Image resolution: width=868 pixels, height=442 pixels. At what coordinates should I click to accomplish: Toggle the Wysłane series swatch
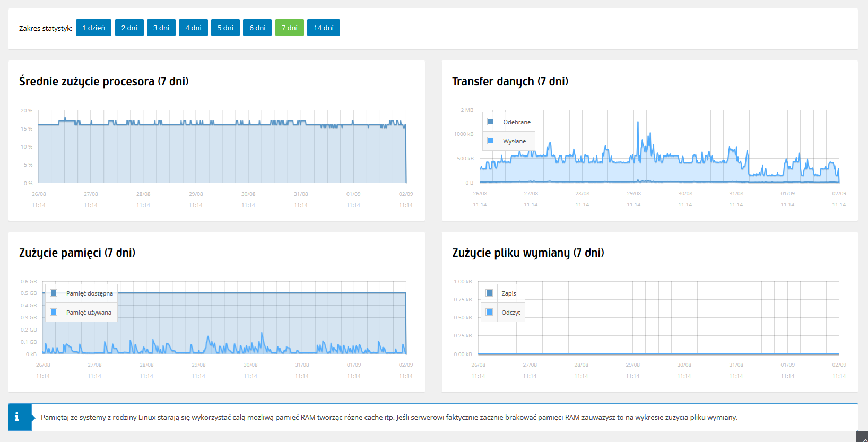coord(491,141)
